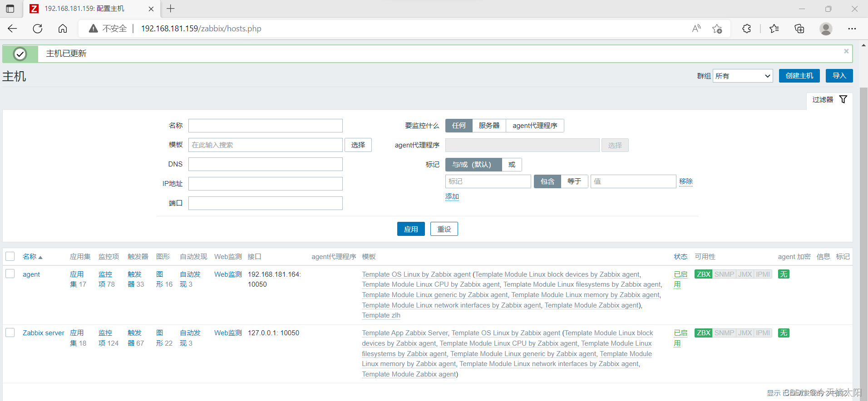Click the browser back arrow
868x401 pixels.
click(x=12, y=29)
